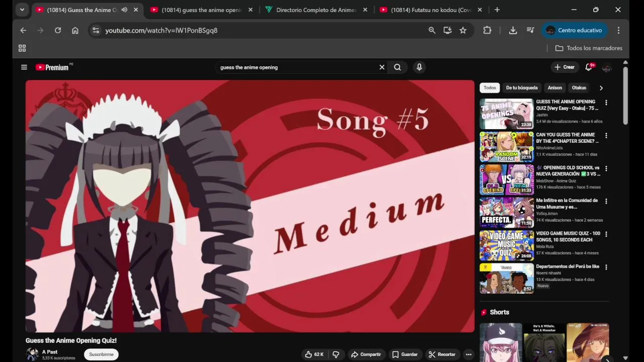Bookmark this page with star
644x362 pixels.
click(x=463, y=30)
